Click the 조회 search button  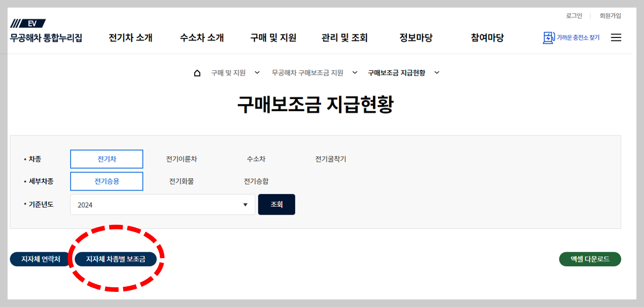[x=276, y=204]
